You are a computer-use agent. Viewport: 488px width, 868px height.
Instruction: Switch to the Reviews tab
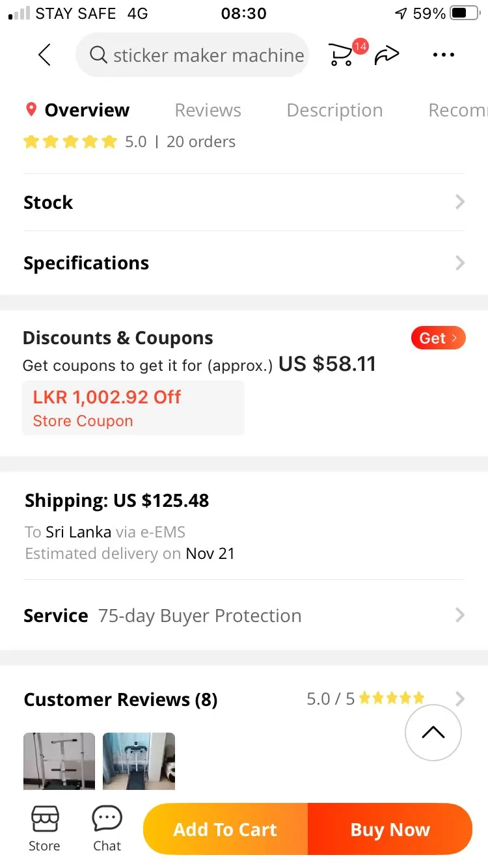[x=208, y=111]
